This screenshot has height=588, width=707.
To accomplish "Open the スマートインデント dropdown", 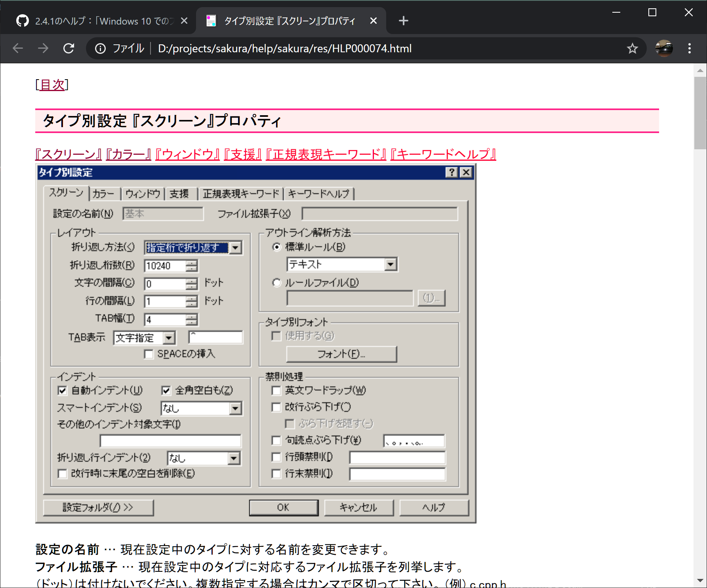I will point(235,408).
